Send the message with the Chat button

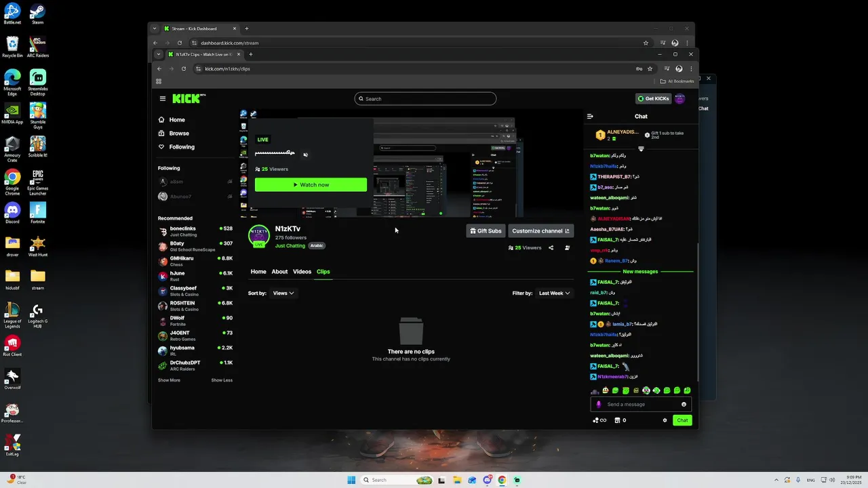click(x=682, y=420)
